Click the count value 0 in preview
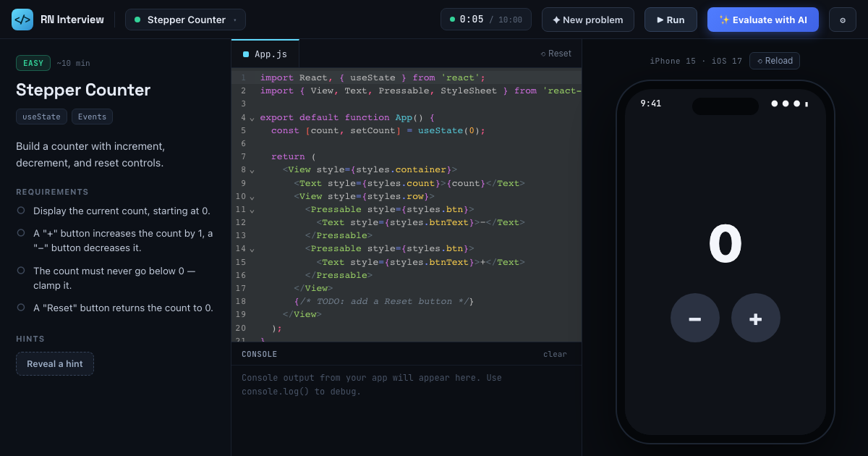Image resolution: width=868 pixels, height=456 pixels. tap(726, 245)
